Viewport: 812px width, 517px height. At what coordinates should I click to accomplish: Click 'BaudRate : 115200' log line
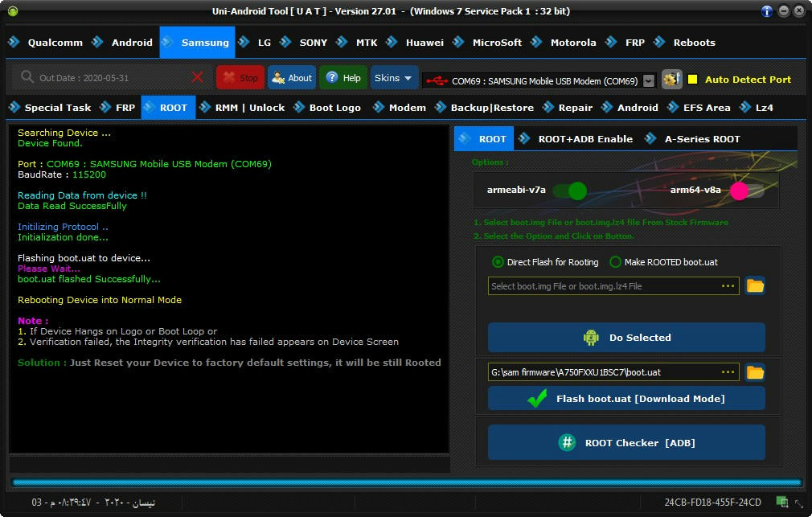click(x=62, y=174)
